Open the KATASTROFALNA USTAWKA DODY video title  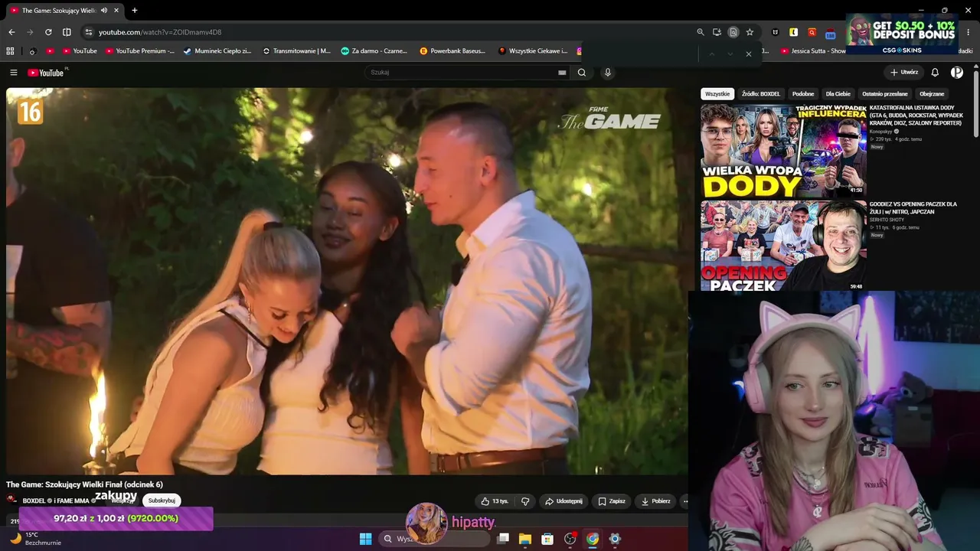[917, 116]
